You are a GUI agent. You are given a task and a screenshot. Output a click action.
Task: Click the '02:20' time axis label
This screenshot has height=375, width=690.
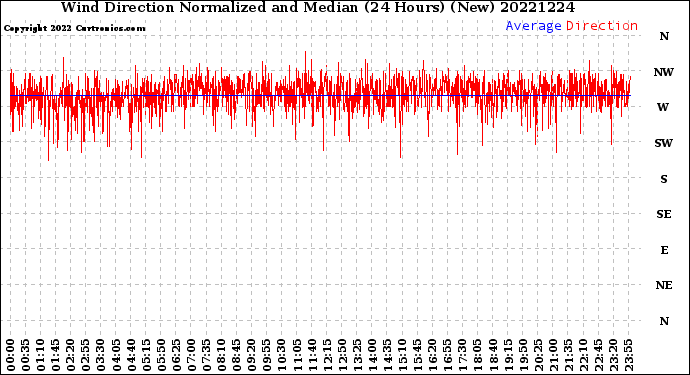coord(71,356)
